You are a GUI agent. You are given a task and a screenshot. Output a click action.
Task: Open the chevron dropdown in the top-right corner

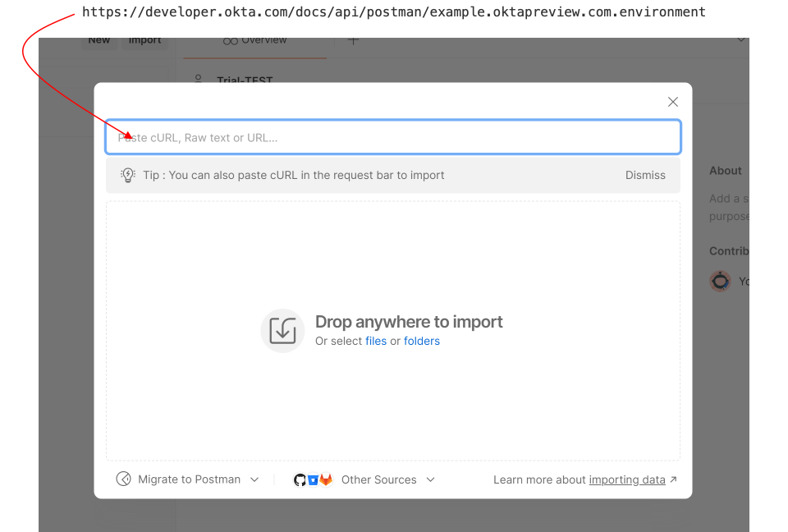[741, 39]
